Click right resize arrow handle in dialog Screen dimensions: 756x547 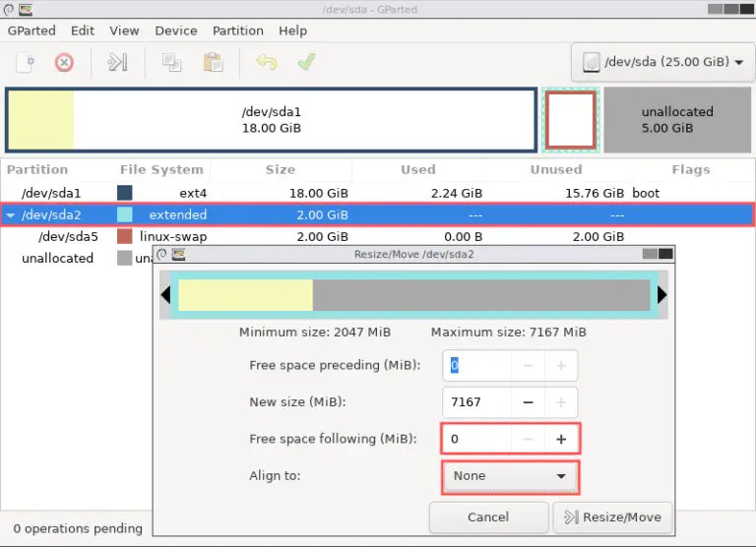coord(662,295)
